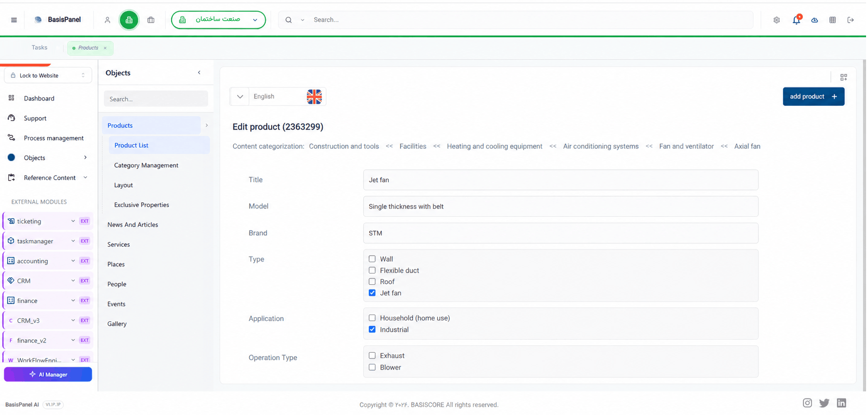Open Exclusive Properties menu item
868x415 pixels.
click(x=142, y=205)
